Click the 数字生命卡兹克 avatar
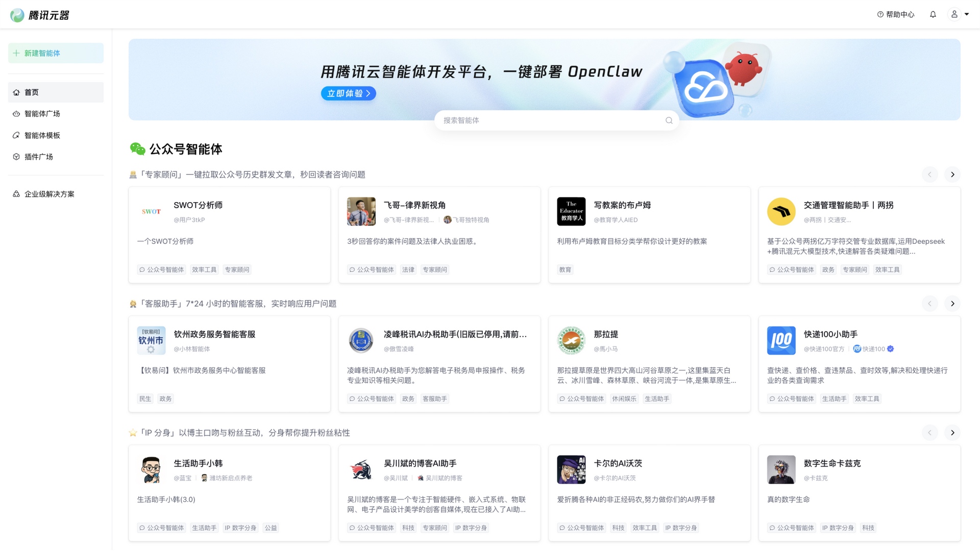This screenshot has height=551, width=980. pyautogui.click(x=781, y=469)
